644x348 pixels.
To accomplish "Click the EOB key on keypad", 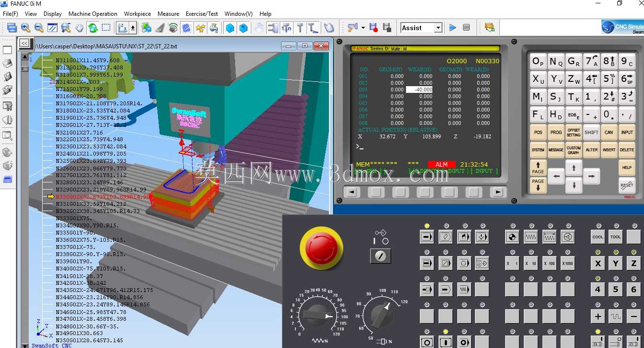I will coord(574,115).
